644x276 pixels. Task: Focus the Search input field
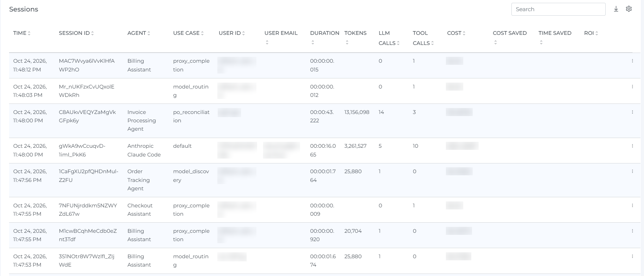coord(558,9)
